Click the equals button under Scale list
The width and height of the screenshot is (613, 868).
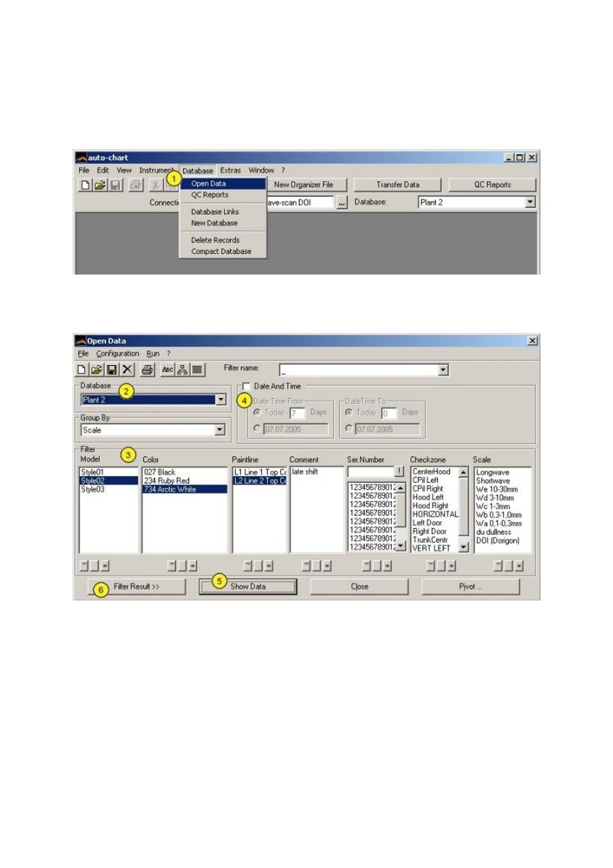(x=519, y=565)
